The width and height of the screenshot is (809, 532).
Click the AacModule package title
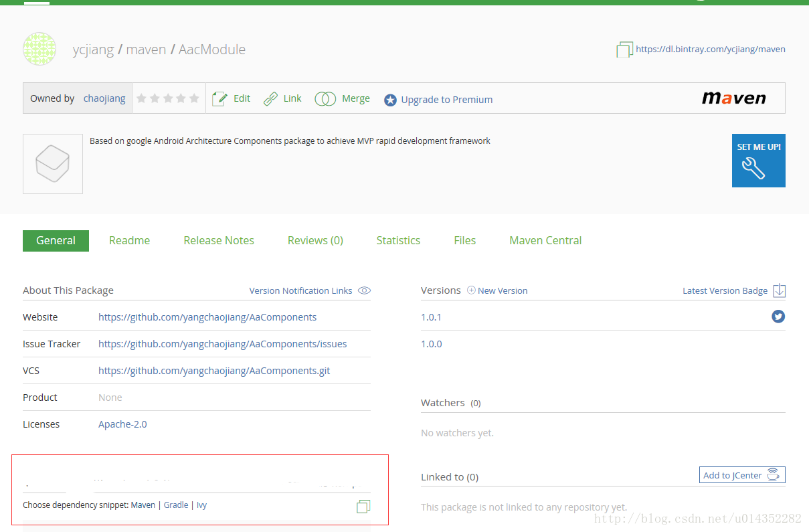click(212, 50)
